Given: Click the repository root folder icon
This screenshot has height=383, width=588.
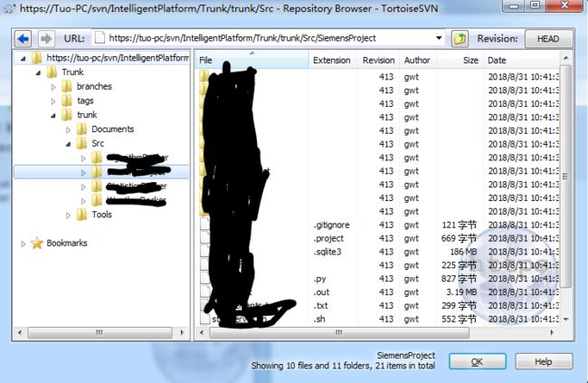Looking at the screenshot, I should click(x=37, y=58).
